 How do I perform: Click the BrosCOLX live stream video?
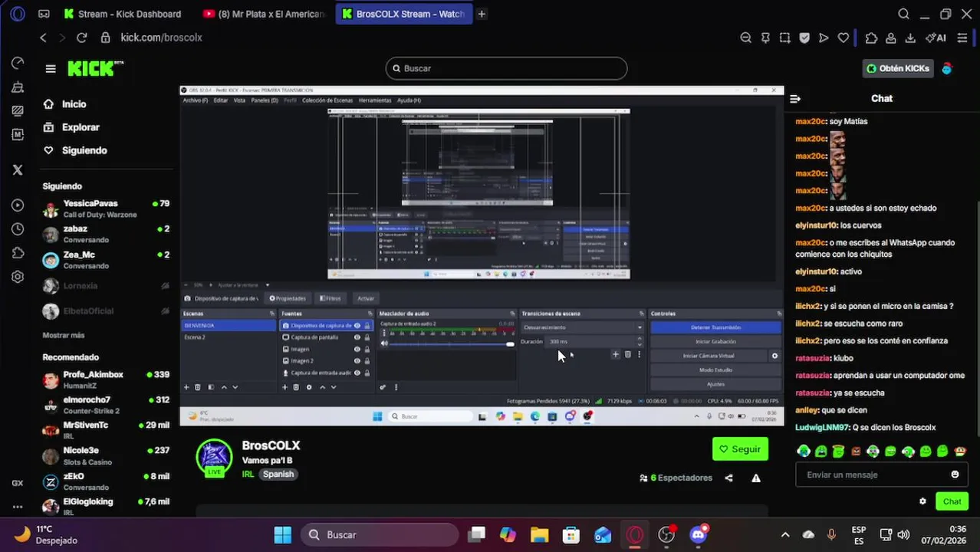tap(482, 255)
